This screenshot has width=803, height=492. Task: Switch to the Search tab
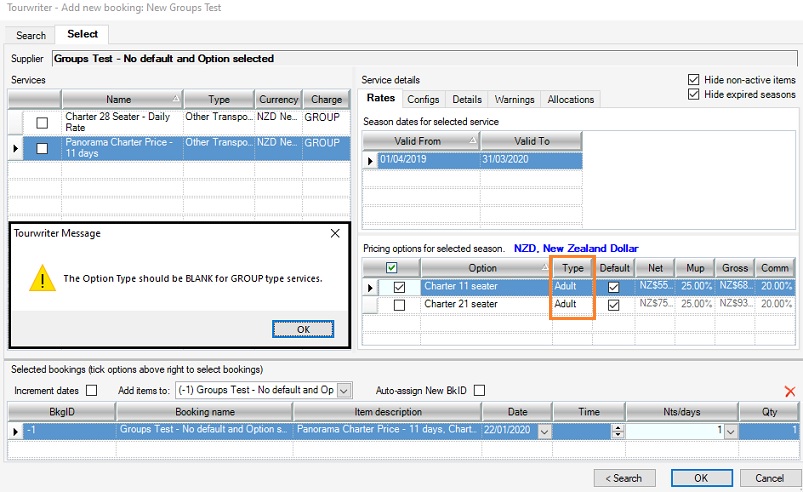[31, 35]
